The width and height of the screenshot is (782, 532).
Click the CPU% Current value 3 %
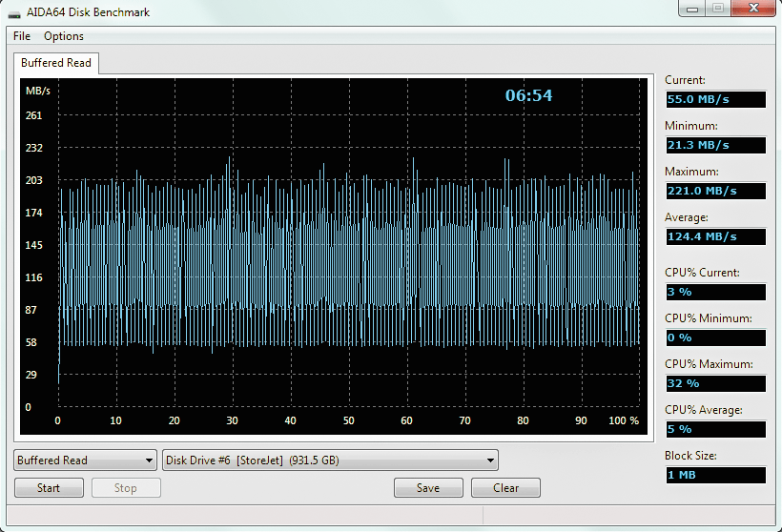pyautogui.click(x=715, y=292)
